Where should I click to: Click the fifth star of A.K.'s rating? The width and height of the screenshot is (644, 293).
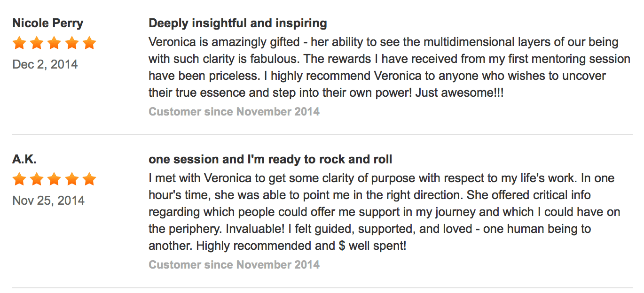point(89,179)
